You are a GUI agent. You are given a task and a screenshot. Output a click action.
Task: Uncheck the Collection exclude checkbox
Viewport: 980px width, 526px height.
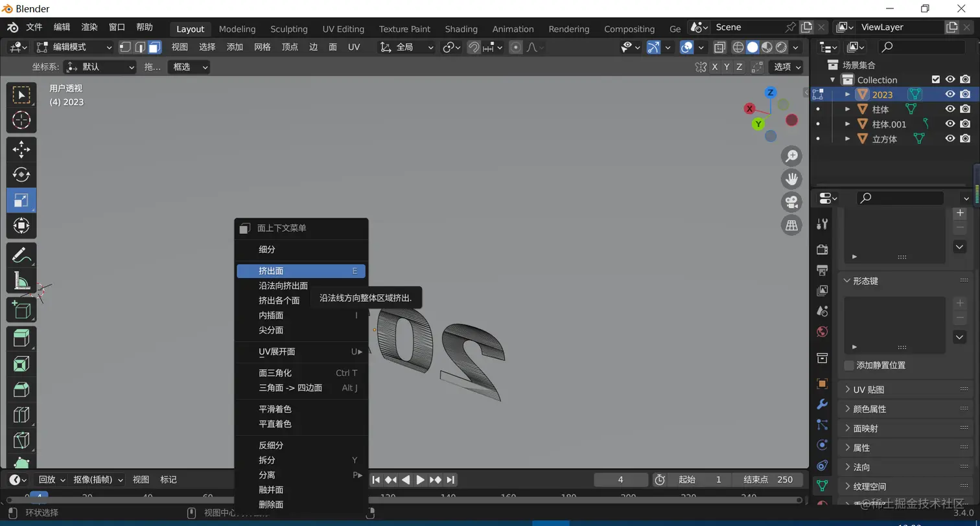[x=935, y=80]
